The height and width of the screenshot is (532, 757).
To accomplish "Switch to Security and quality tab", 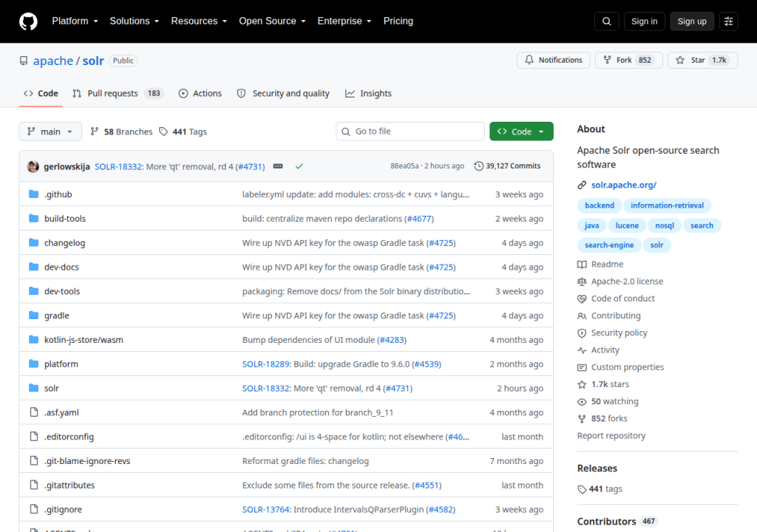I will 283,94.
